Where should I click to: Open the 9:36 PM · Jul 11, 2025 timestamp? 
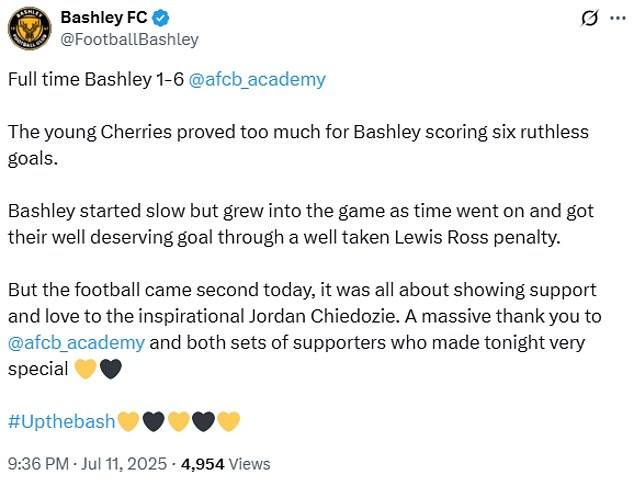pyautogui.click(x=87, y=464)
